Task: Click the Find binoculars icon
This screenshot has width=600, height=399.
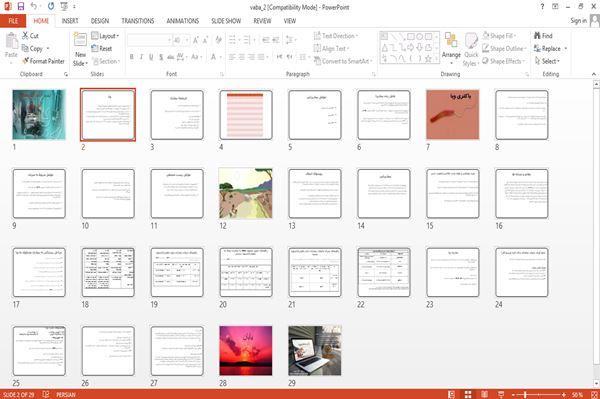Action: (x=537, y=36)
